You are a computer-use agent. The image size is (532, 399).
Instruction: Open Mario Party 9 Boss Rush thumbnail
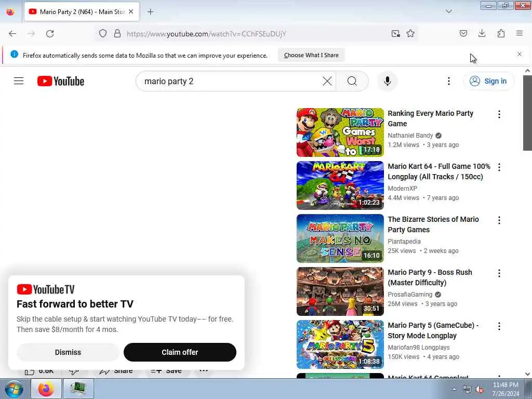(340, 291)
